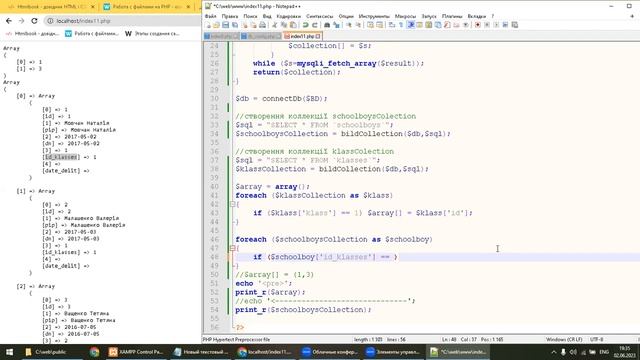Open the user defined language icon

click(419, 25)
